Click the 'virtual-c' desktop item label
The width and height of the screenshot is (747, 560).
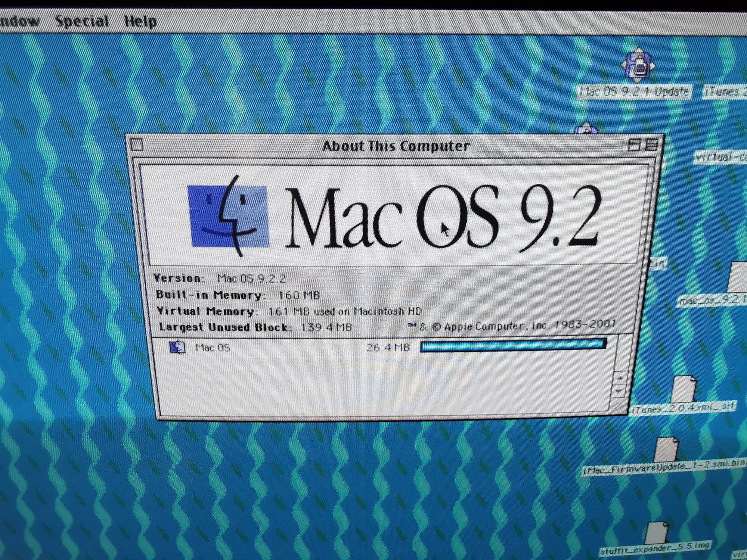tap(721, 157)
